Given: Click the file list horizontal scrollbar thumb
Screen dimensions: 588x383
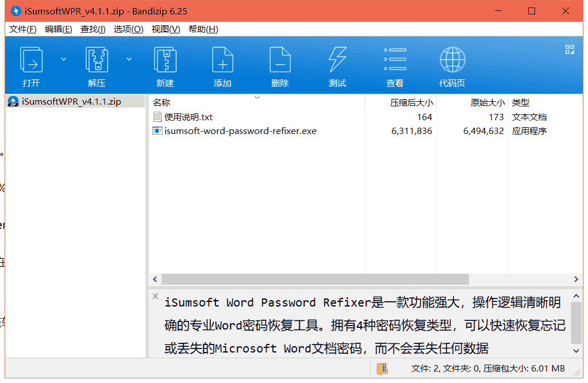Looking at the screenshot, I should [315, 279].
